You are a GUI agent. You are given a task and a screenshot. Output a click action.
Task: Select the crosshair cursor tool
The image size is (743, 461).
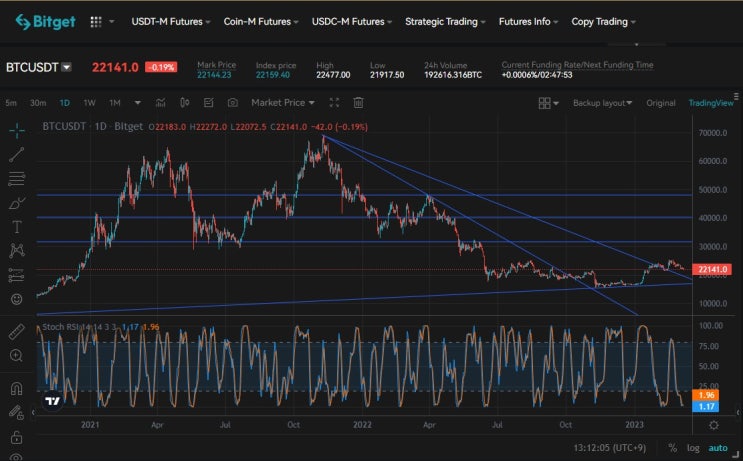(17, 131)
